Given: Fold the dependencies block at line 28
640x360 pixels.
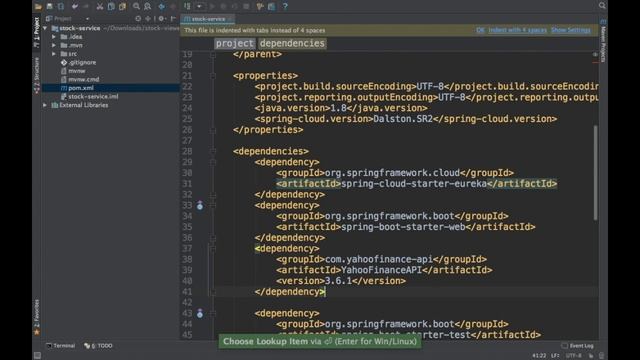Looking at the screenshot, I should coord(213,151).
